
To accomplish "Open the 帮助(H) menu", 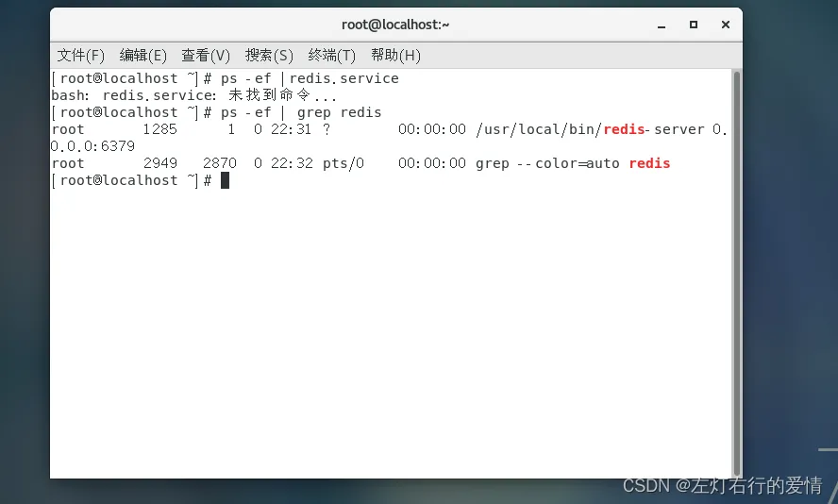I will (x=395, y=55).
